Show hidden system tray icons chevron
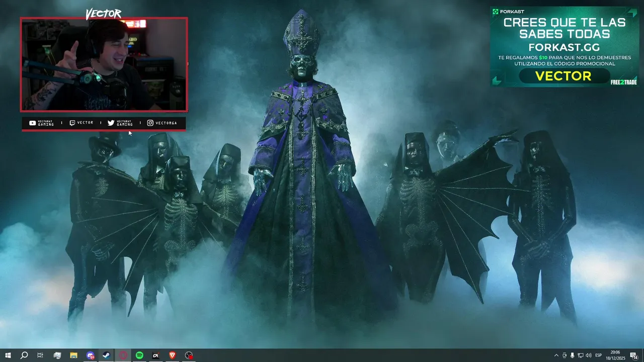644x362 pixels. [556, 355]
